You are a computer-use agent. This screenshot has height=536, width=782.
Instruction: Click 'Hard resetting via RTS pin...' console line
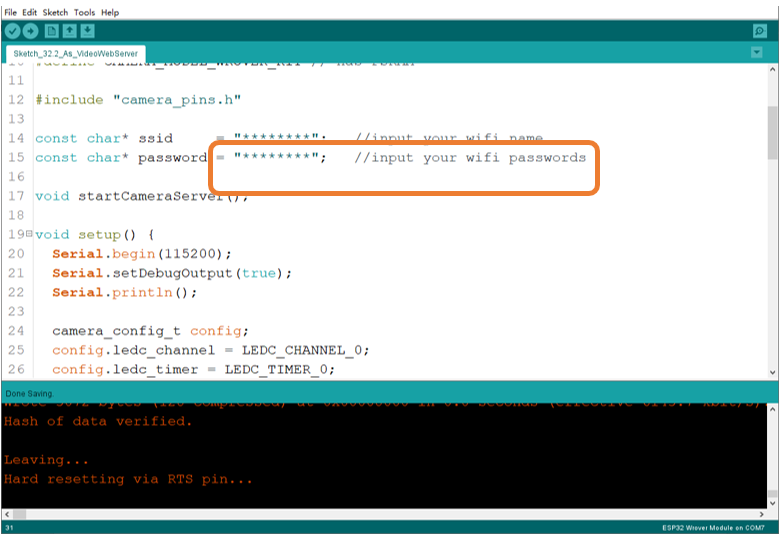128,479
